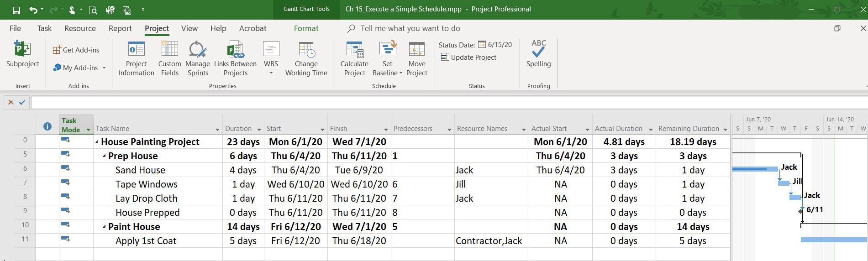Click the Get Add-ins button
Image resolution: width=868 pixels, height=261 pixels.
(x=76, y=50)
